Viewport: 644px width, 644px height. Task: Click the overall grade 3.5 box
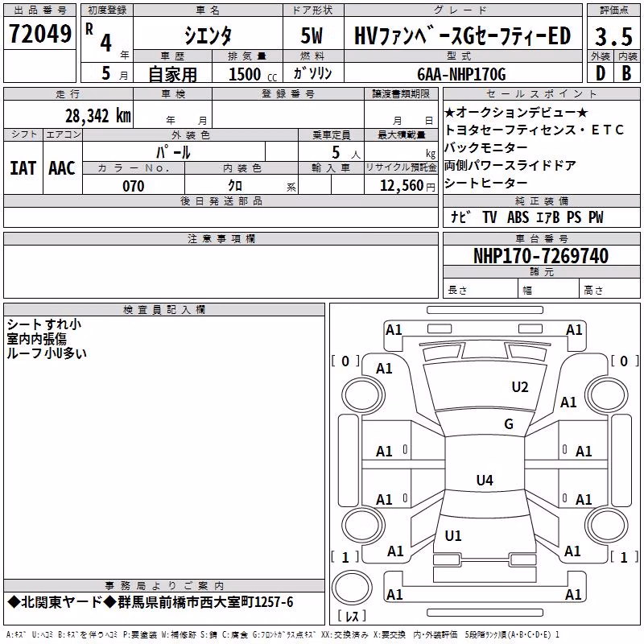pos(613,36)
